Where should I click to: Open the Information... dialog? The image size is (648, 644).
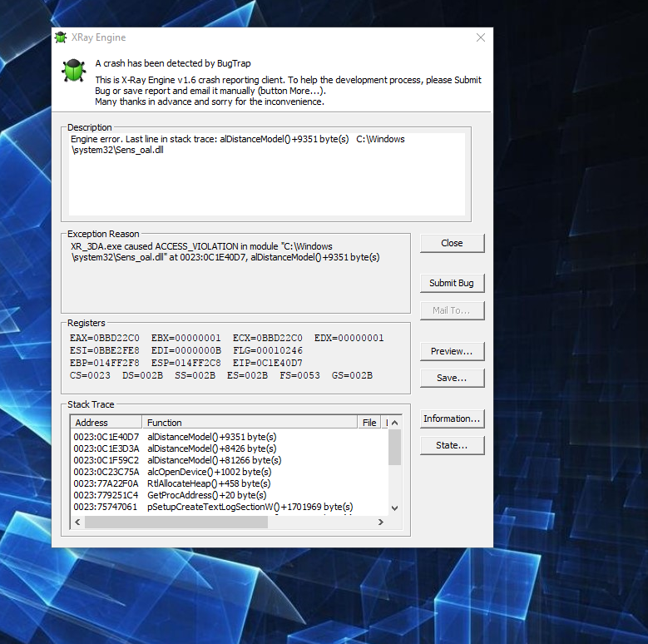(452, 419)
